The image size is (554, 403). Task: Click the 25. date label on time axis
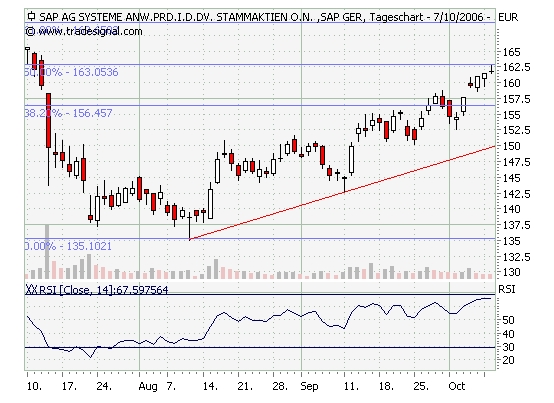(421, 386)
